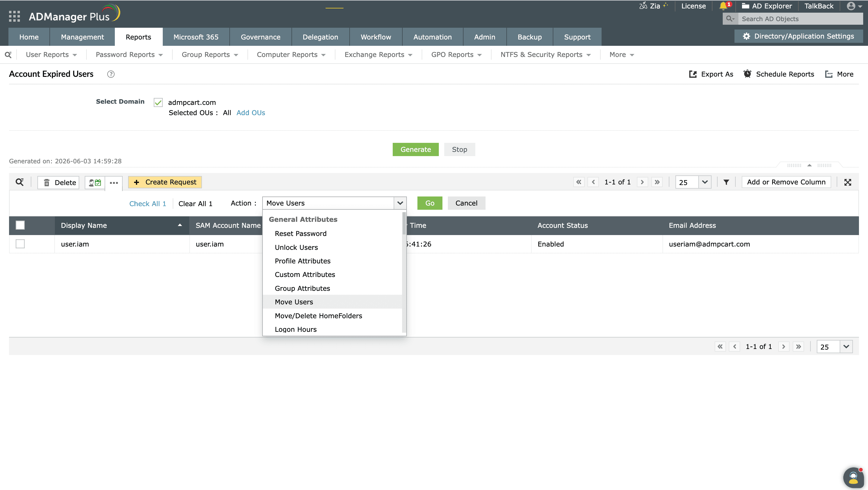Open the chat support bubble
The image size is (868, 490).
coord(853,477)
